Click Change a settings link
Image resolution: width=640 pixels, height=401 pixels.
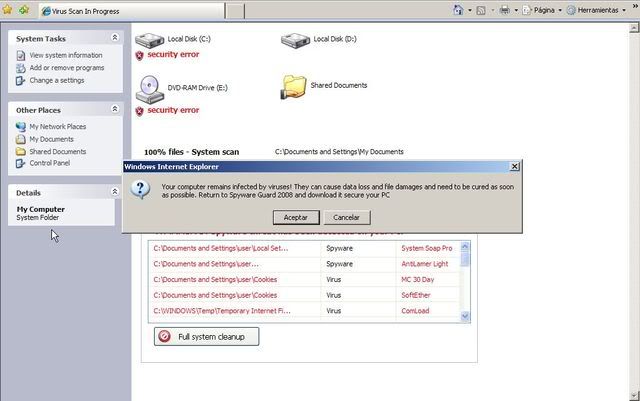pyautogui.click(x=57, y=80)
